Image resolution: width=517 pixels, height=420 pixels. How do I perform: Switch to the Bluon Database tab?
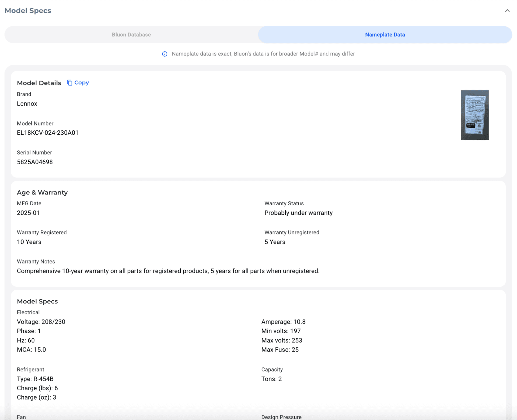click(131, 35)
